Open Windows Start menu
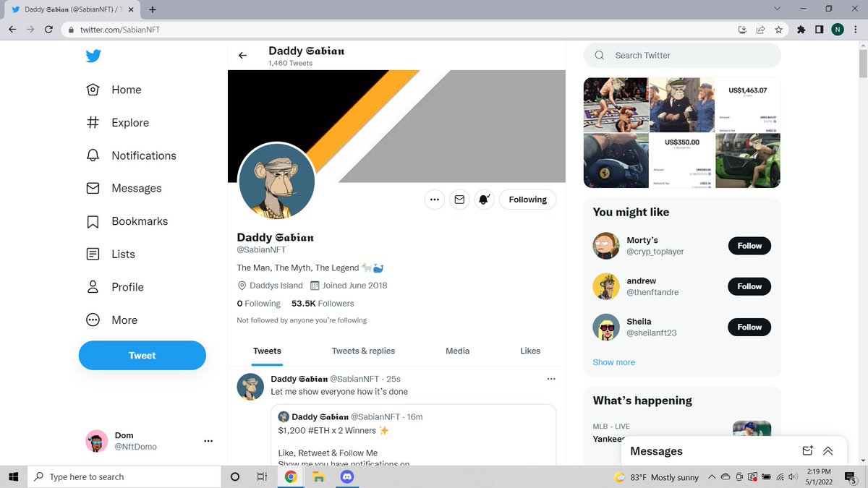Viewport: 868px width, 488px height. click(13, 476)
